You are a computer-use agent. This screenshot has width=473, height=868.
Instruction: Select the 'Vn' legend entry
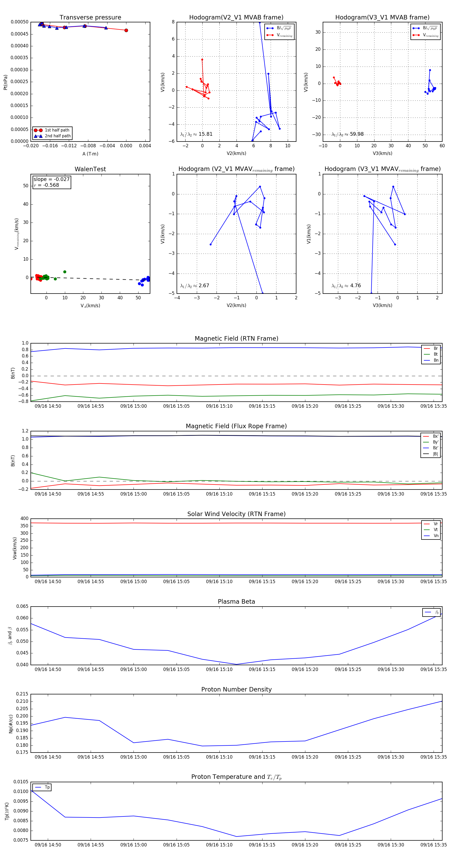(431, 536)
